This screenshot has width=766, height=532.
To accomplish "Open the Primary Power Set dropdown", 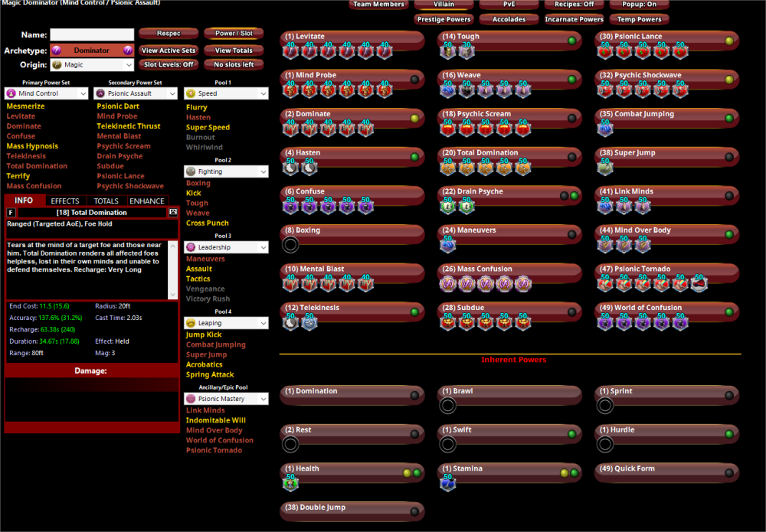I will pos(47,93).
